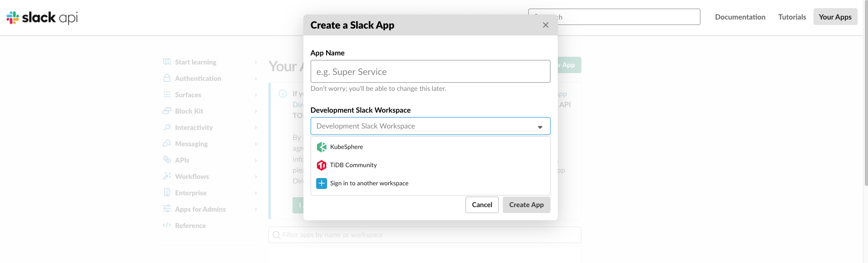868x263 pixels.
Task: Expand the APIs section
Action: point(256,160)
